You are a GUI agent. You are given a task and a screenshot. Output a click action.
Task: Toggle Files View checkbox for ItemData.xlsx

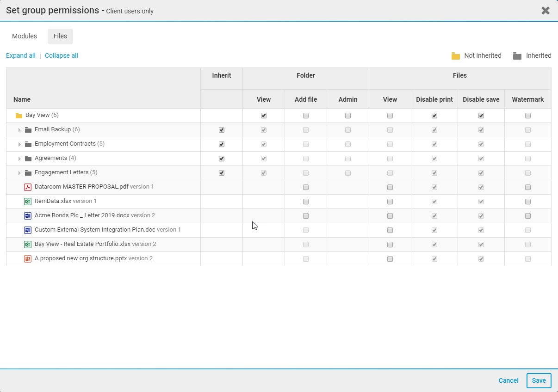390,202
